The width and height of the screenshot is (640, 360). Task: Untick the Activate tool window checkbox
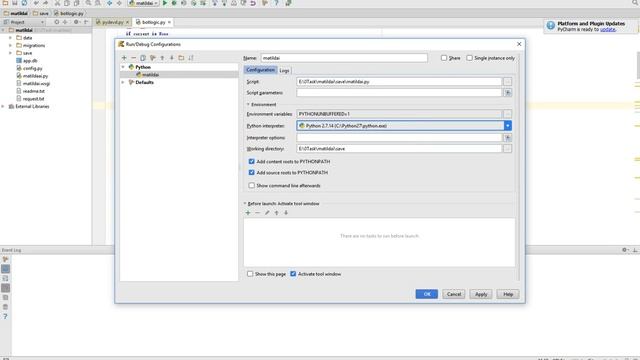click(x=293, y=274)
